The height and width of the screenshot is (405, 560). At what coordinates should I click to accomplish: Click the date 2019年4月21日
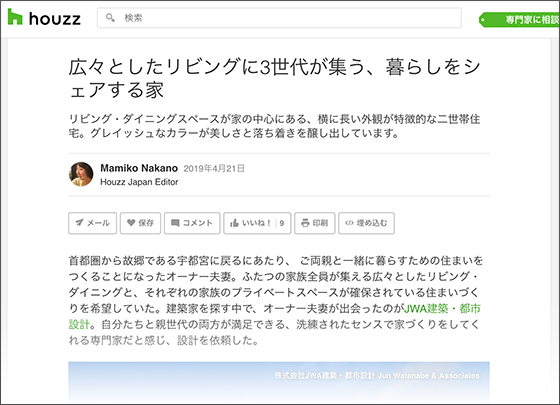[x=214, y=169]
